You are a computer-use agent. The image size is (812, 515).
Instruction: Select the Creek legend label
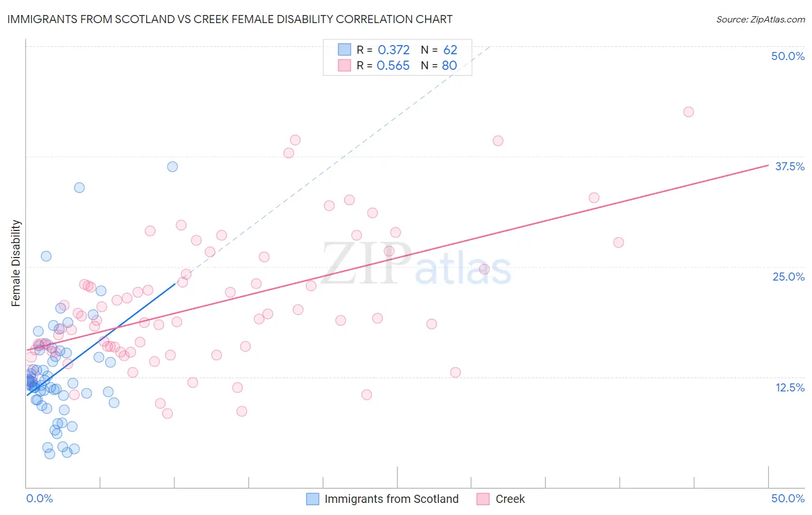click(511, 499)
